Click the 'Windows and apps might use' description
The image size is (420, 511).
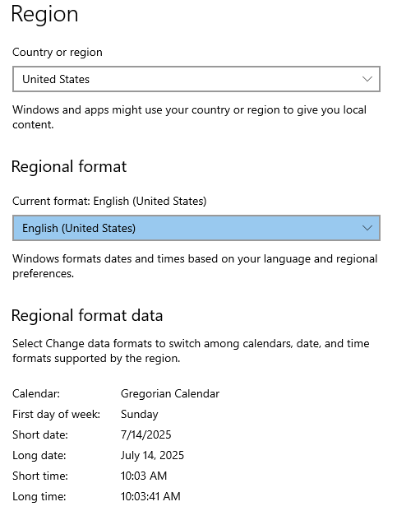[190, 118]
